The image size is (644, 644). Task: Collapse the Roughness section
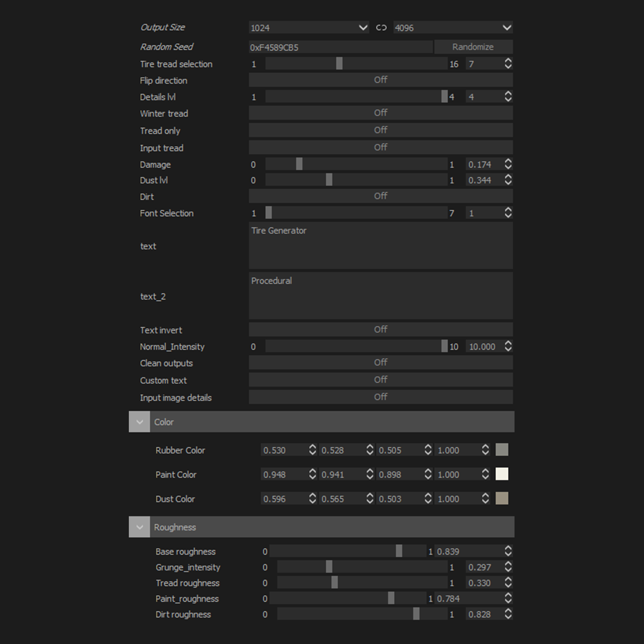(x=139, y=527)
